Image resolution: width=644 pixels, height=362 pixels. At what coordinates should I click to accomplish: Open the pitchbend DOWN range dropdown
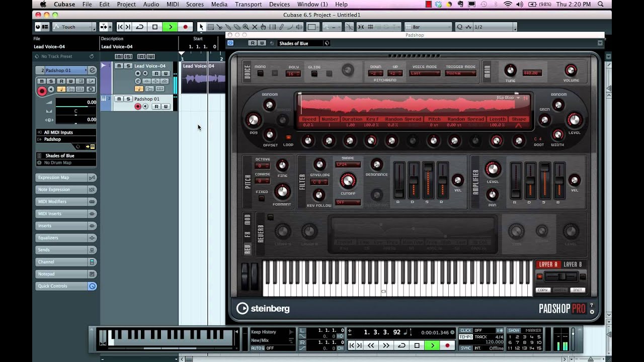[x=376, y=73]
